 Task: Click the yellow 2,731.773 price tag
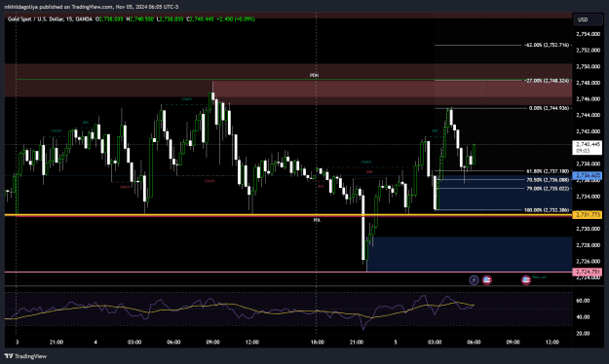(x=588, y=214)
